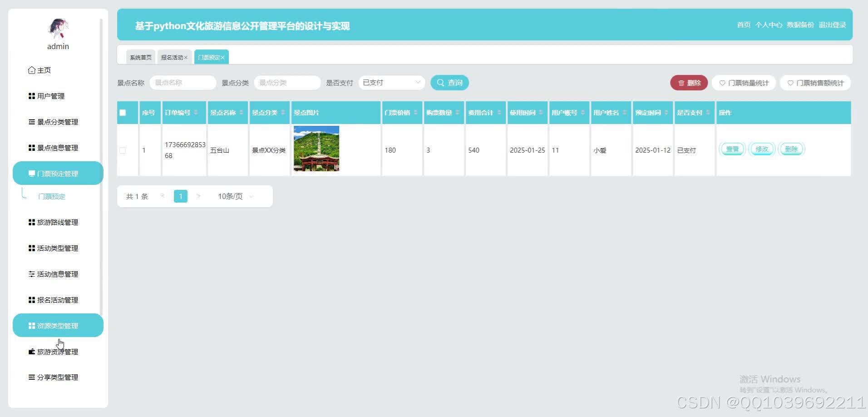Open 门票销量统计 statistics
This screenshot has height=417, width=868.
click(x=744, y=83)
